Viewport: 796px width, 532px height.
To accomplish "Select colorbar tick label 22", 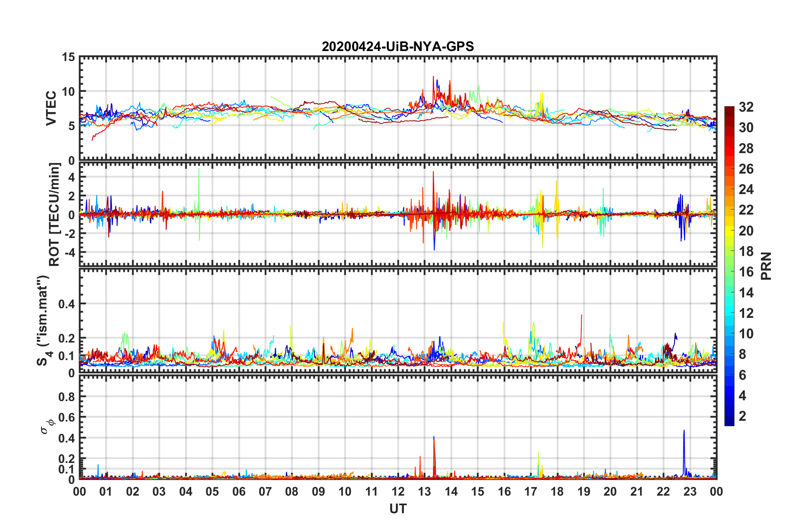I will (x=746, y=210).
